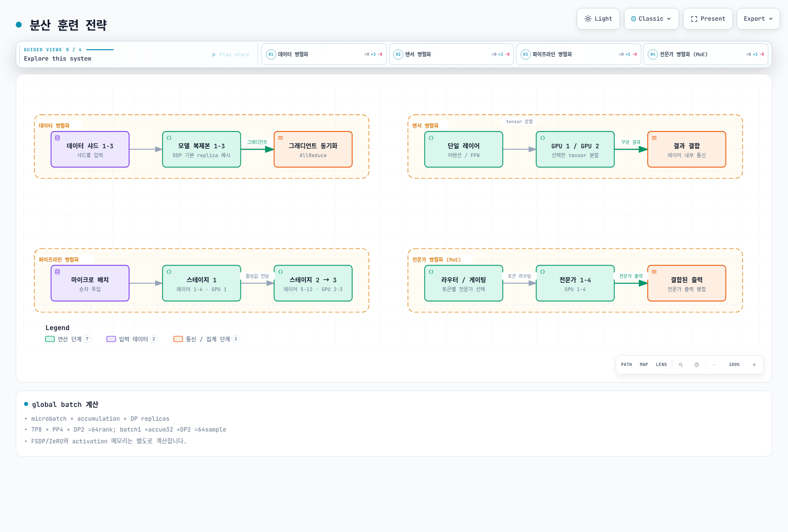Click the 분산 훈련 전략 page title
The height and width of the screenshot is (532, 788).
(x=68, y=25)
